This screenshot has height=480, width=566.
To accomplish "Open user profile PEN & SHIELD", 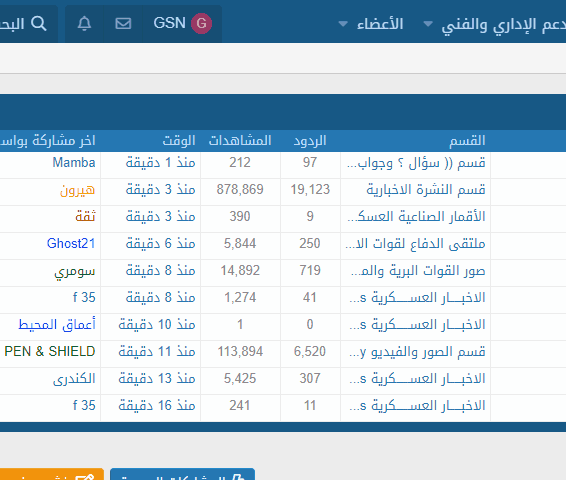I will [x=50, y=352].
